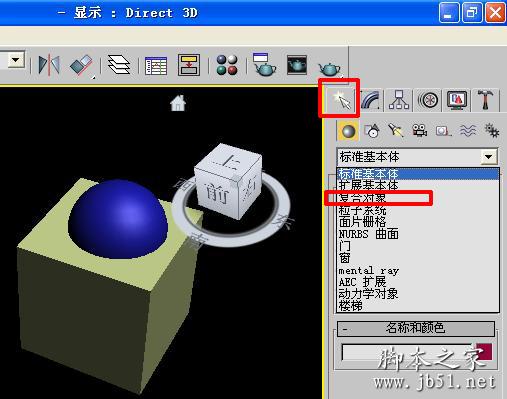Choose 门 in the dropdown list
507x399 pixels.
coord(418,246)
